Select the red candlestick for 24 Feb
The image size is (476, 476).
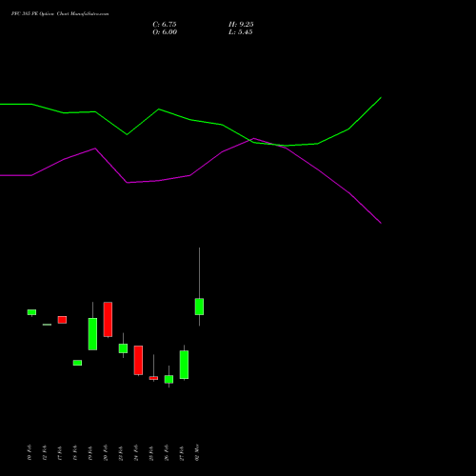tap(138, 360)
